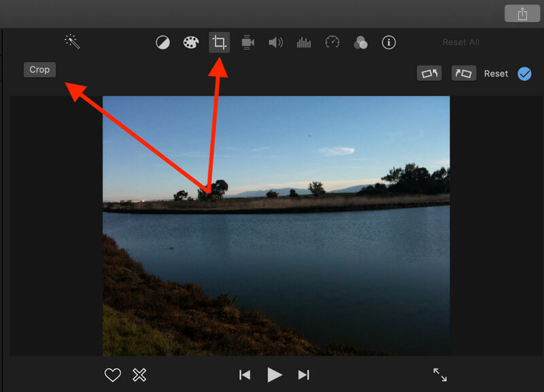Viewport: 544px width, 392px height.
Task: Open the video stabilization camera tool
Action: click(248, 42)
